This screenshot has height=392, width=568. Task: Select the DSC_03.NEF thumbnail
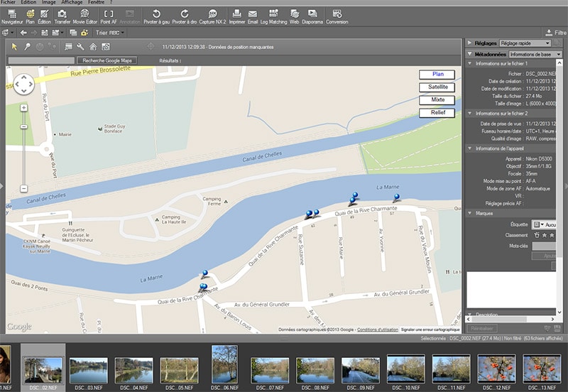click(88, 370)
